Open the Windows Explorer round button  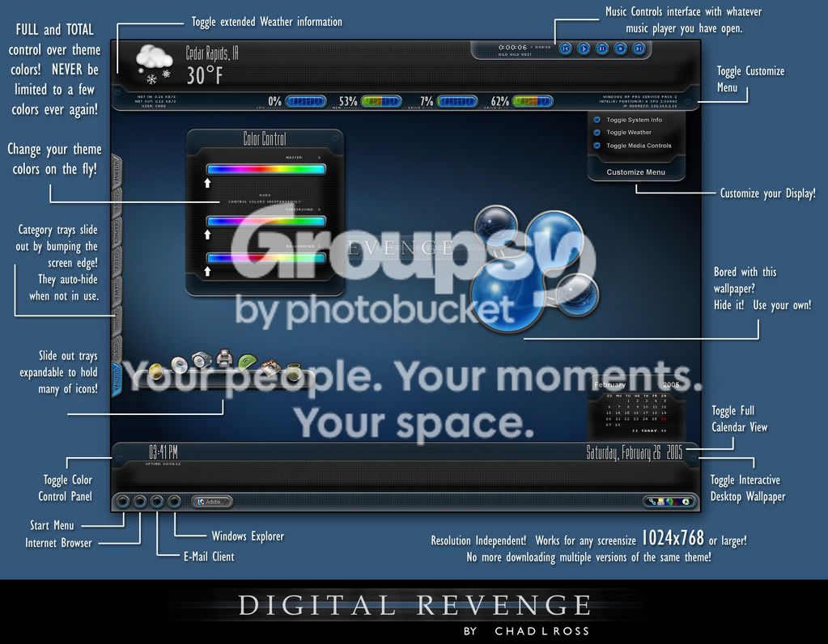pyautogui.click(x=174, y=501)
